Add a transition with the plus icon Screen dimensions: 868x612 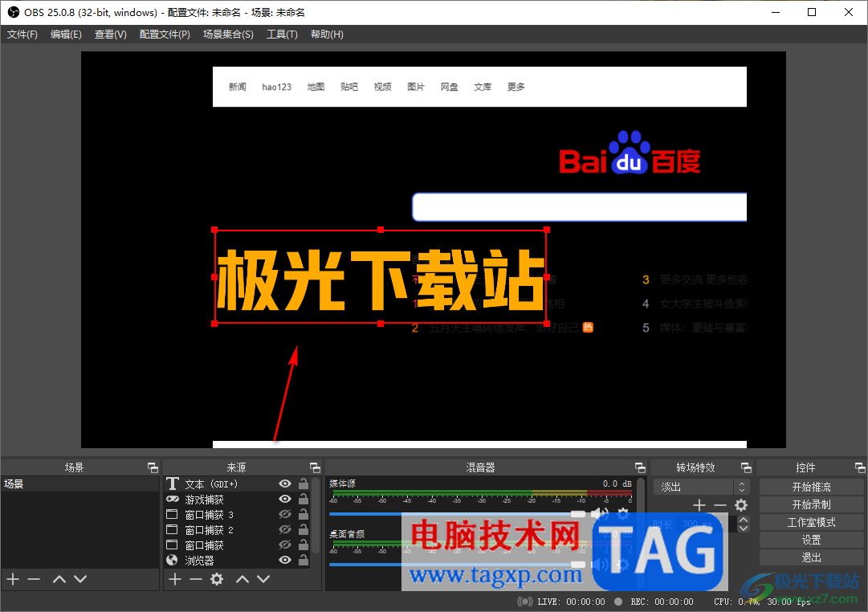click(x=699, y=505)
